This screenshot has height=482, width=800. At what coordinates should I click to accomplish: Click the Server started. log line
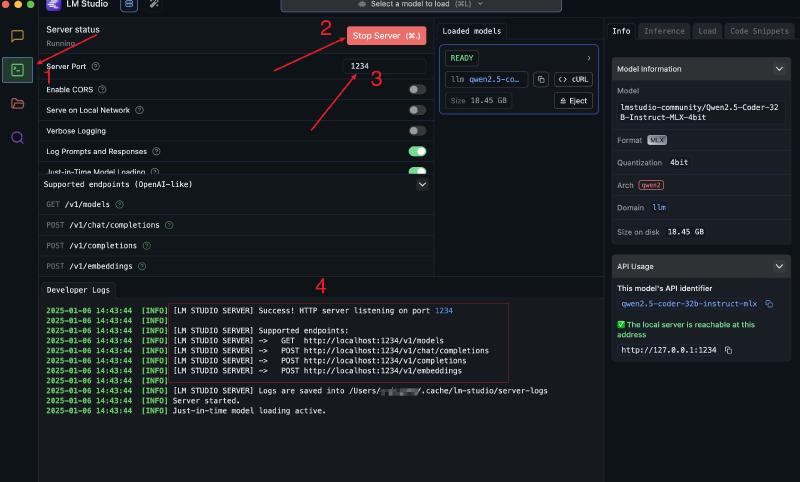tap(206, 401)
